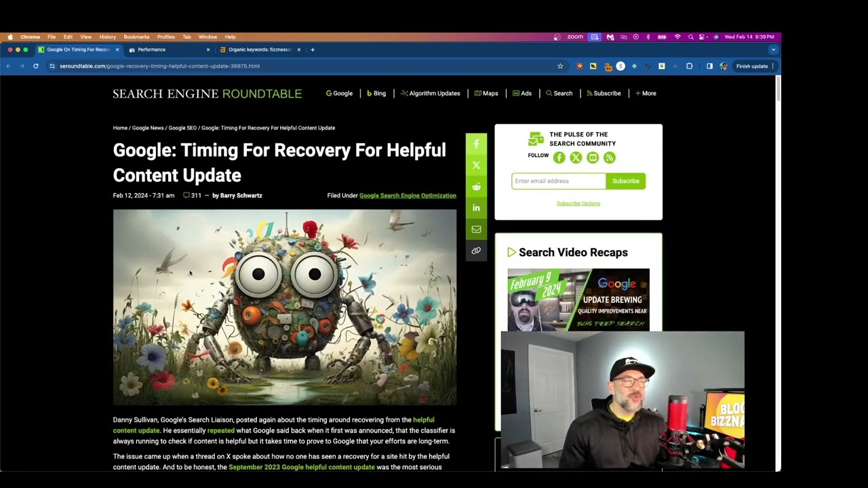Click Finish update button
The width and height of the screenshot is (868, 488).
click(x=752, y=66)
